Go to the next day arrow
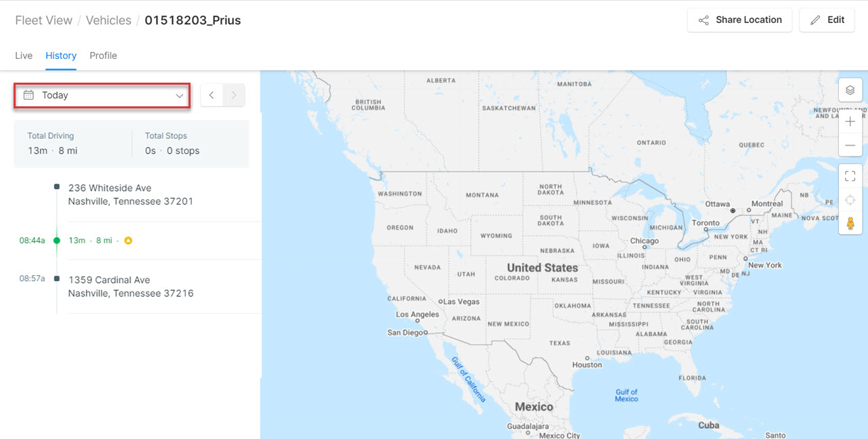868x439 pixels. point(234,96)
